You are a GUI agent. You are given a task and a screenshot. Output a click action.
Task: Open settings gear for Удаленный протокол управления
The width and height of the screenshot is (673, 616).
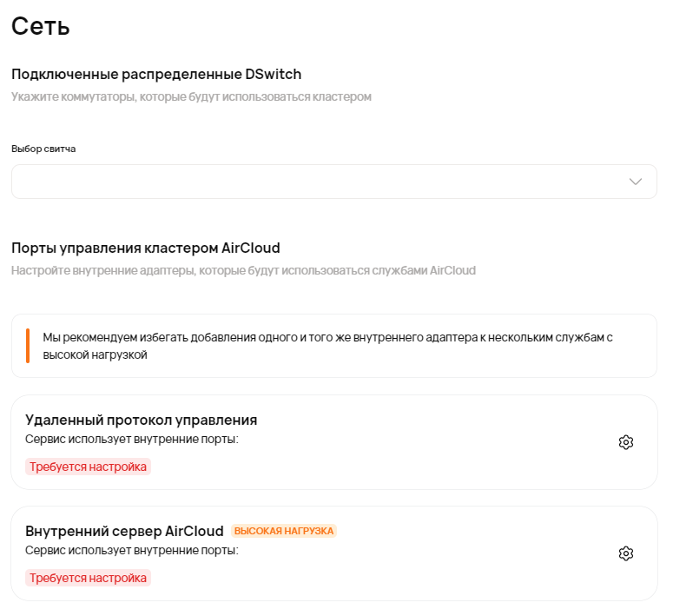click(626, 442)
